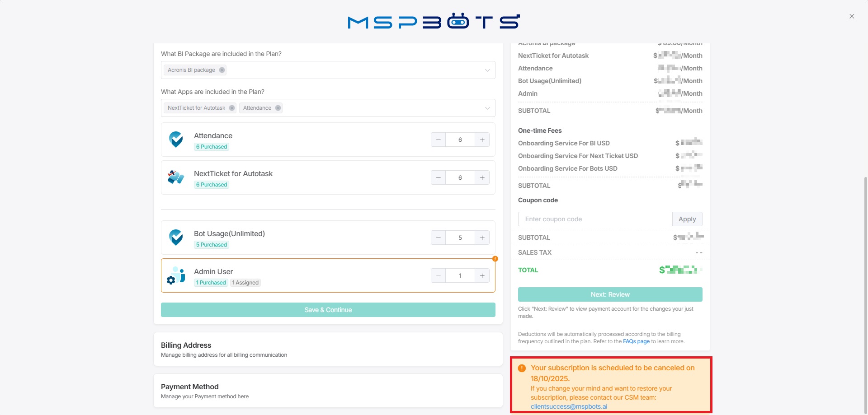Click the Enter coupon code field
This screenshot has height=415, width=868.
point(595,219)
